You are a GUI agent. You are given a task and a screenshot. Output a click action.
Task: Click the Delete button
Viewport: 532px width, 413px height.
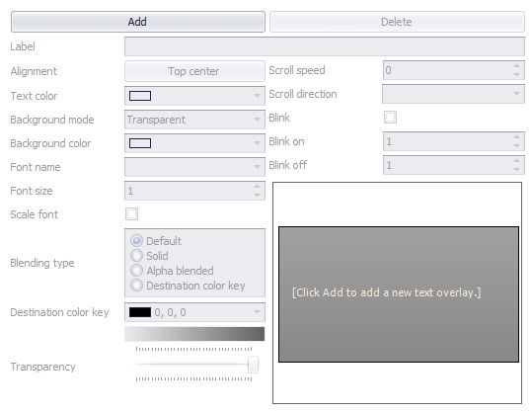click(397, 22)
